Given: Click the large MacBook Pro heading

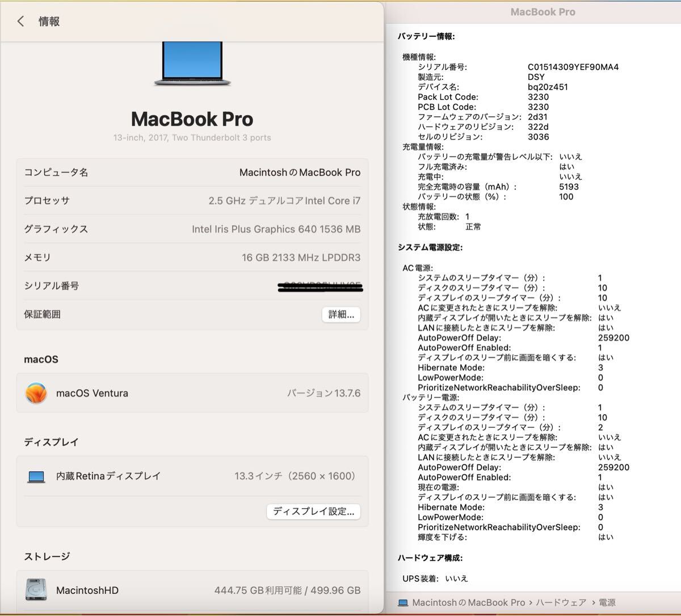Looking at the screenshot, I should point(192,119).
